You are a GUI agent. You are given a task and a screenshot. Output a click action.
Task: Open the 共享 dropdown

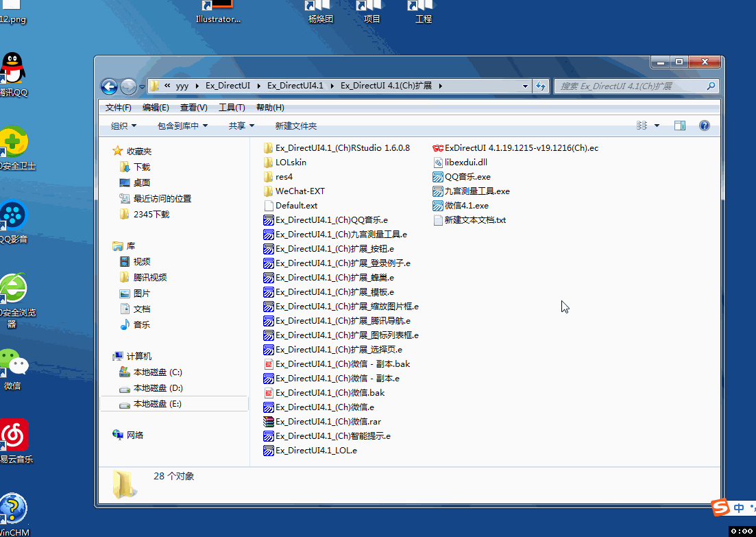[x=241, y=126]
